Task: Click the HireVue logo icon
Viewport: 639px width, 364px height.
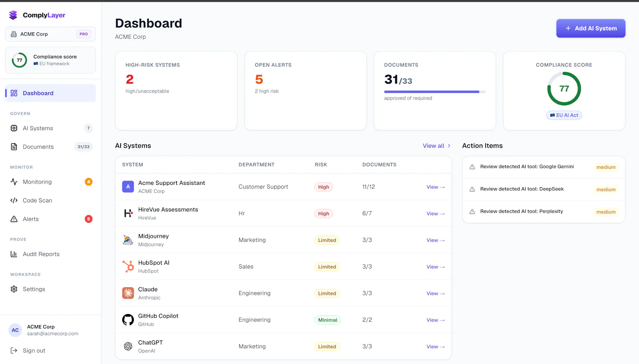Action: [x=128, y=213]
